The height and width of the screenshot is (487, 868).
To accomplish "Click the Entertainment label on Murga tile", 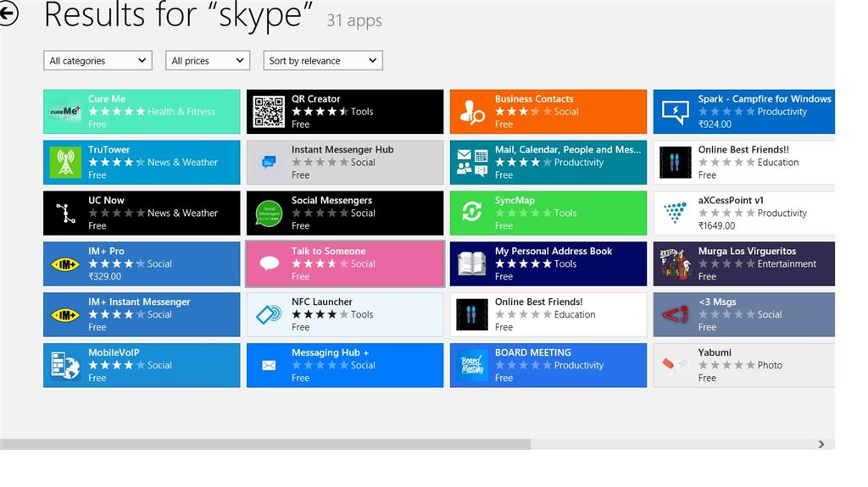I will click(787, 263).
